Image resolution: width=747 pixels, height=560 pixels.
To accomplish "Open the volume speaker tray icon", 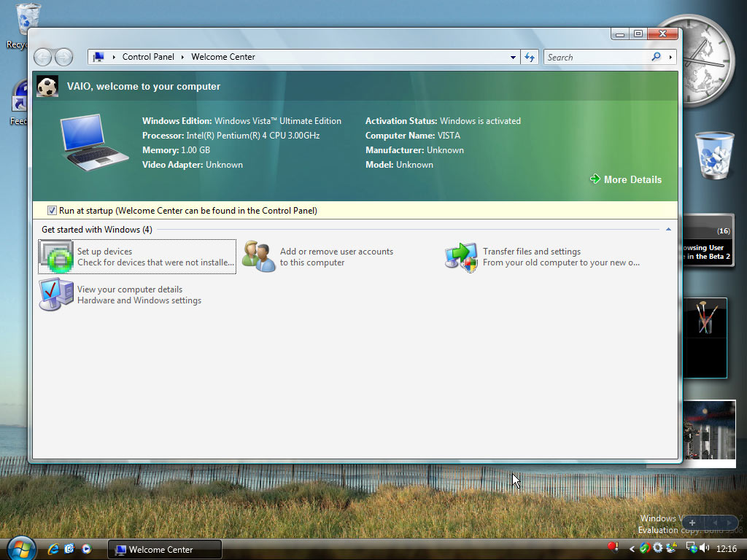I will click(705, 548).
